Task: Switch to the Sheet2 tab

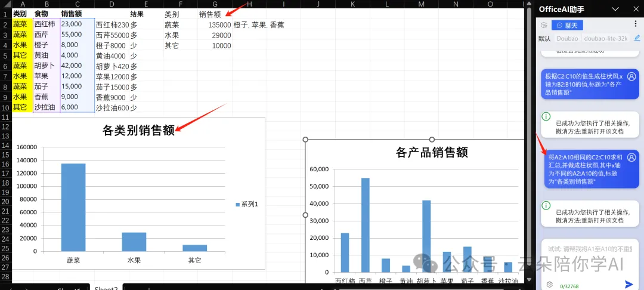Action: click(x=106, y=288)
